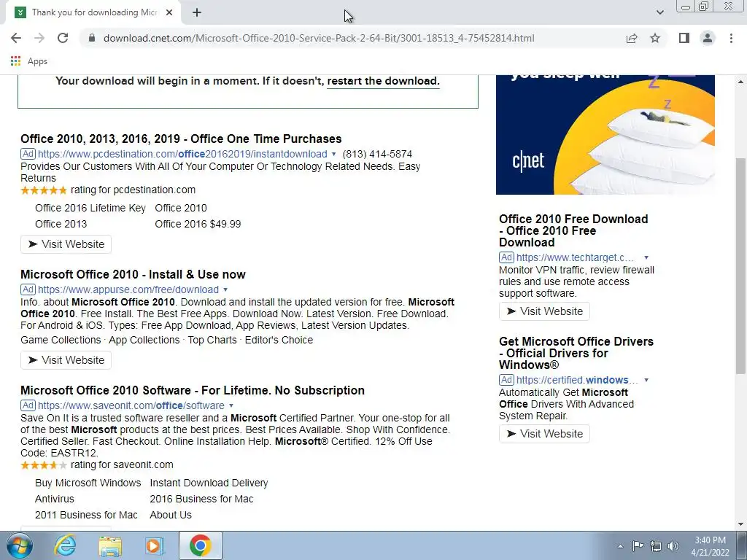Open the Chrome profile menu
The height and width of the screenshot is (560, 747).
pyautogui.click(x=708, y=38)
